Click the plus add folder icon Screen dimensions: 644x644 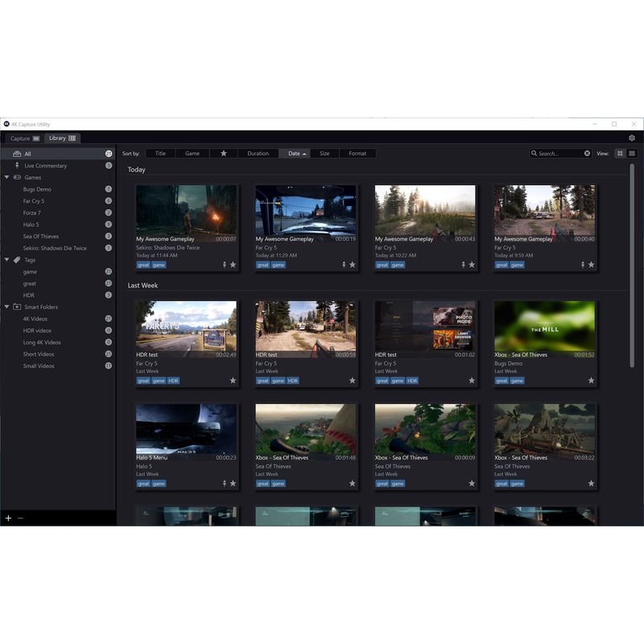point(8,518)
